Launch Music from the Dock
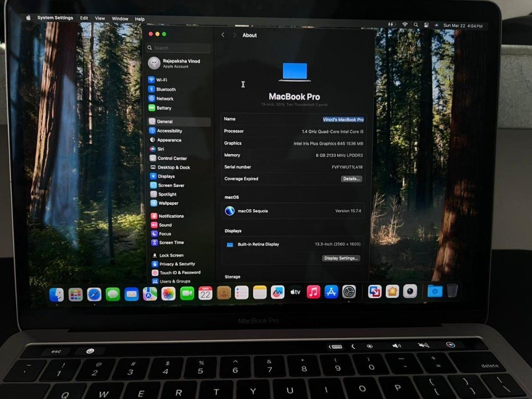532x399 pixels. 313,292
